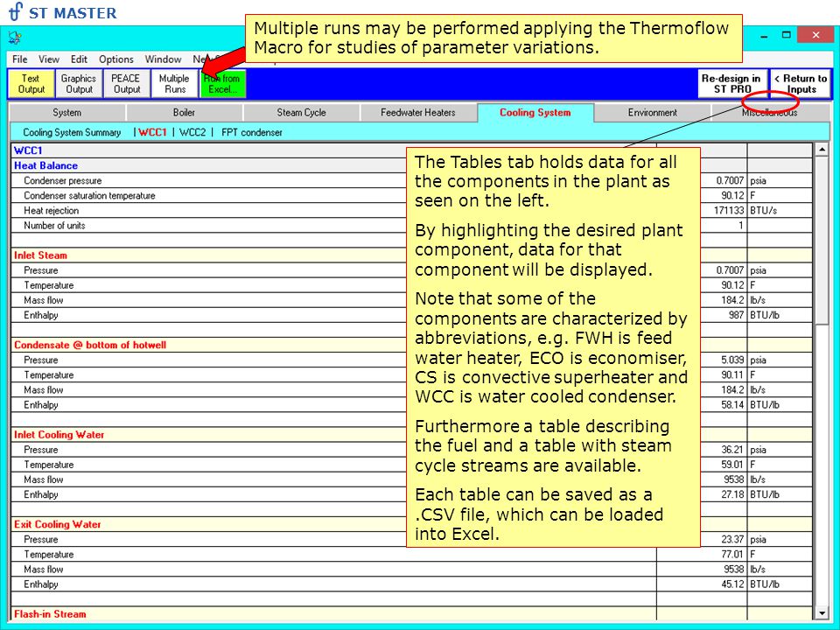
Task: Click the WCC1 table title cell
Action: tap(28, 150)
